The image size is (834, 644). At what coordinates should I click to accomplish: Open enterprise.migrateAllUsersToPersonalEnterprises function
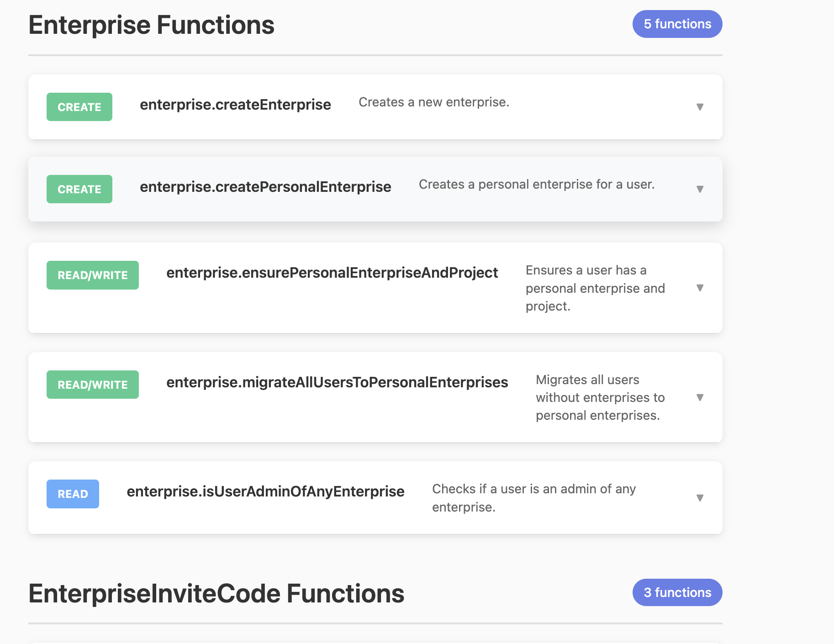337,382
